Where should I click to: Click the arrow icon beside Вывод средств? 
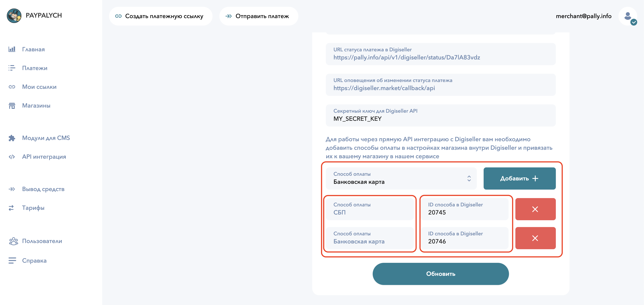[x=12, y=189]
